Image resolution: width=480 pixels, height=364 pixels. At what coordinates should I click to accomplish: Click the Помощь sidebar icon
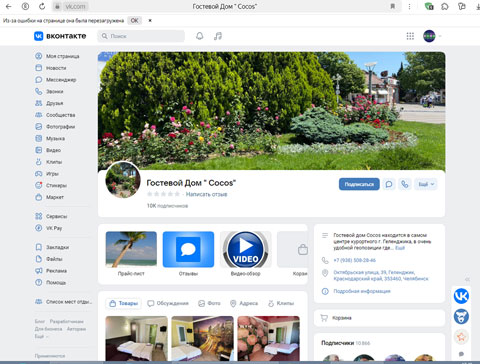tap(39, 282)
